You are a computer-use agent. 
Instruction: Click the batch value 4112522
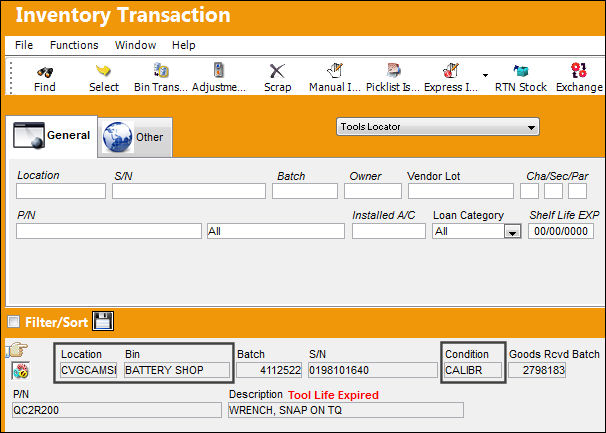[269, 370]
